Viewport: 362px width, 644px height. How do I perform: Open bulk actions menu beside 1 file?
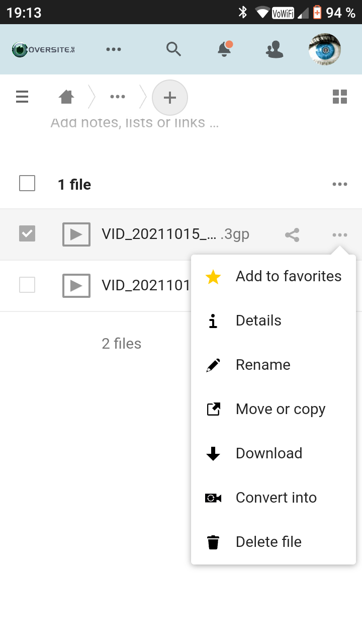tap(340, 184)
